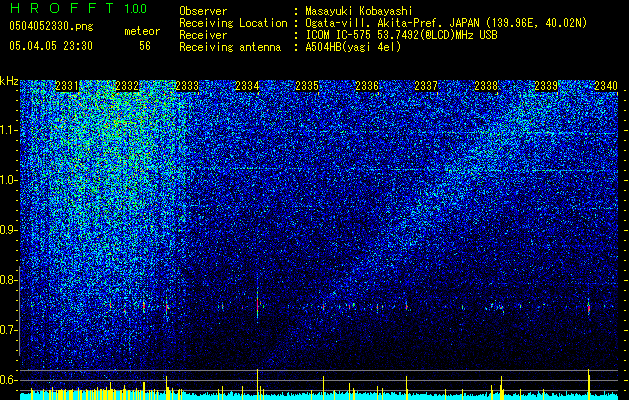Click the date stamp 05.04.05 23:30
The width and height of the screenshot is (629, 400).
pyautogui.click(x=51, y=46)
